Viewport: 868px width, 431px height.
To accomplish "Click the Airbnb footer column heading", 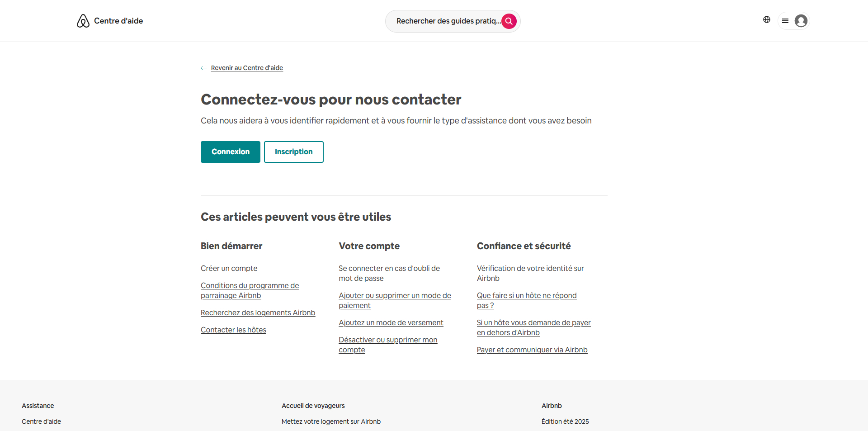I will coord(552,406).
